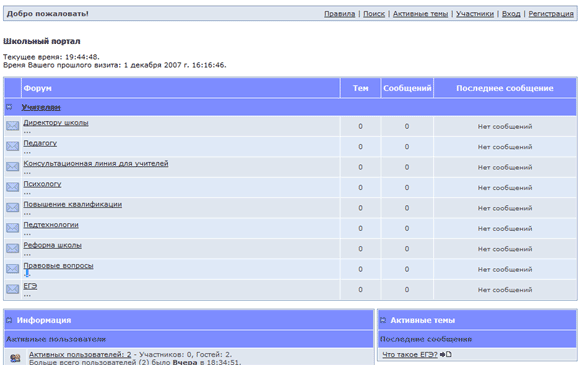Image resolution: width=580 pixels, height=365 pixels.
Task: Open Активных пользователей: 2 link
Action: [80, 354]
